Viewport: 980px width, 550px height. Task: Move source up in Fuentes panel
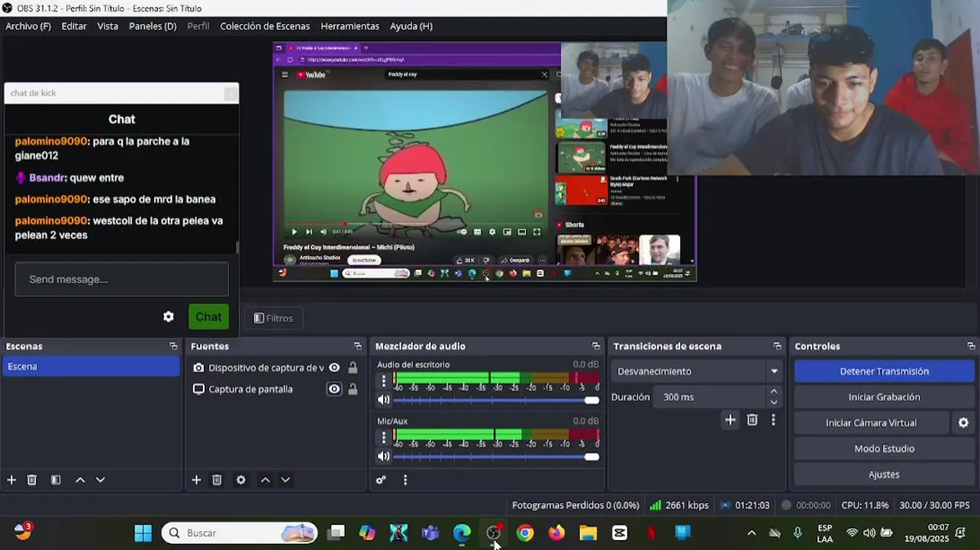(x=266, y=480)
